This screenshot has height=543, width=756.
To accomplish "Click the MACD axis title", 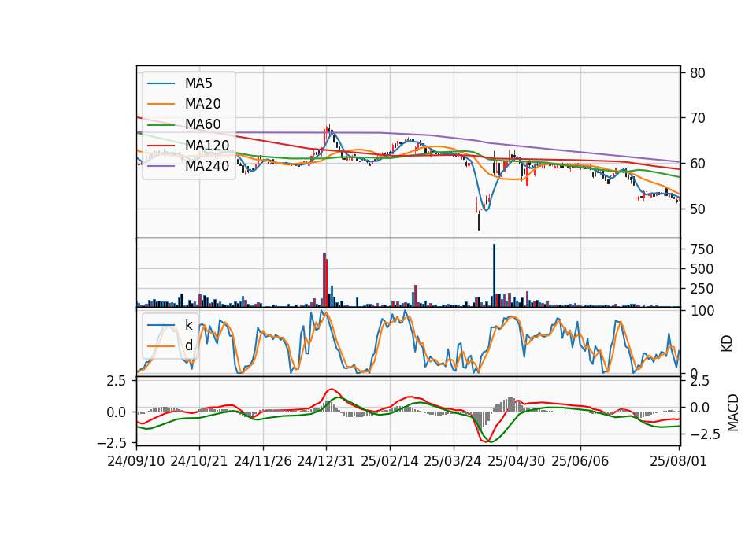I will (x=733, y=412).
